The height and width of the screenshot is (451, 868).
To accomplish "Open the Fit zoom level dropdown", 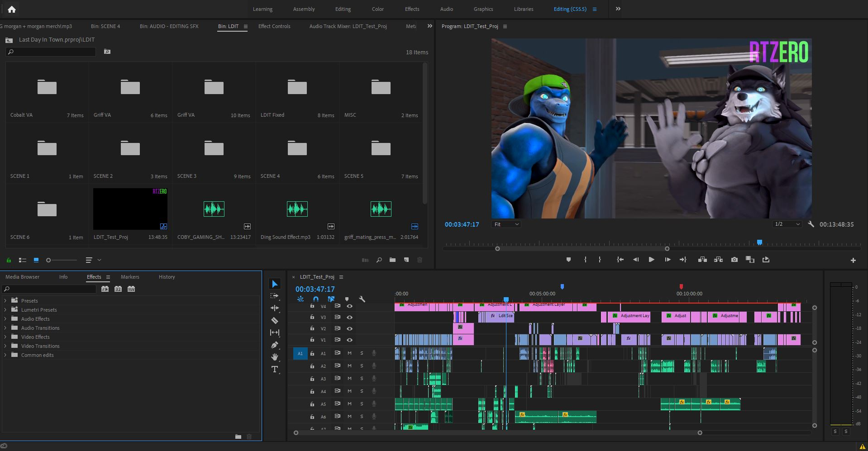I will click(506, 224).
